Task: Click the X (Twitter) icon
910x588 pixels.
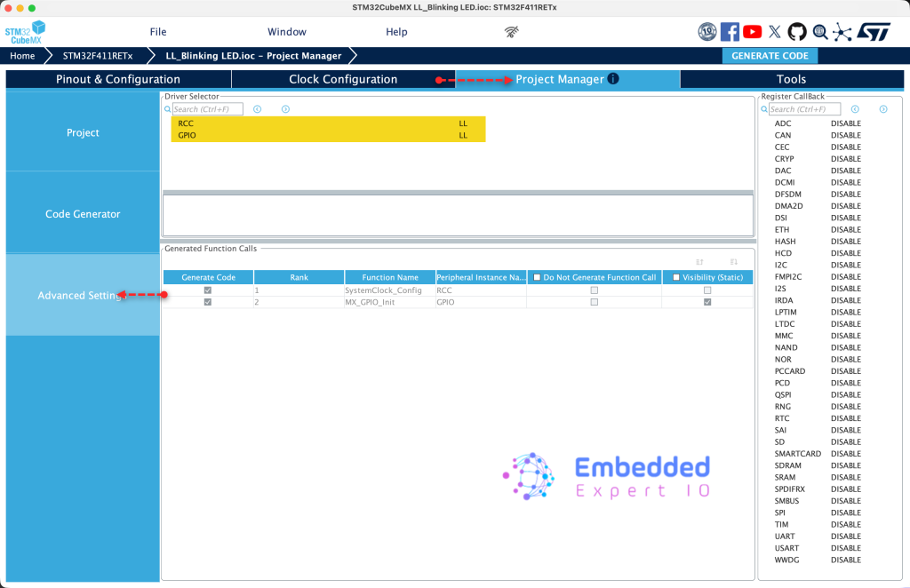Action: click(x=775, y=32)
